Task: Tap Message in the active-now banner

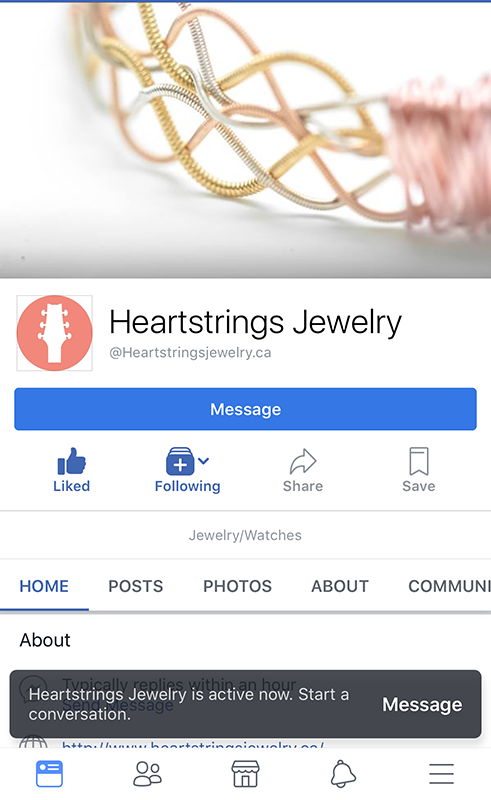Action: (x=422, y=705)
